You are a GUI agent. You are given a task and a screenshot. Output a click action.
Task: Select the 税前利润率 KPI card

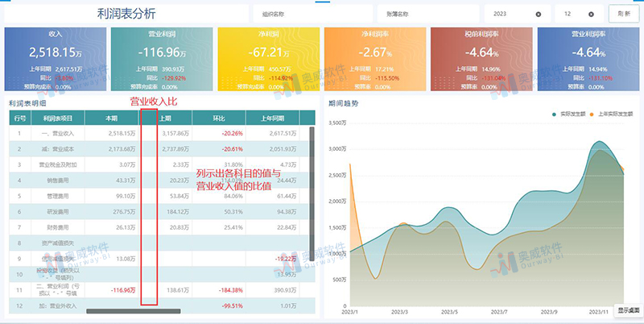(481, 59)
